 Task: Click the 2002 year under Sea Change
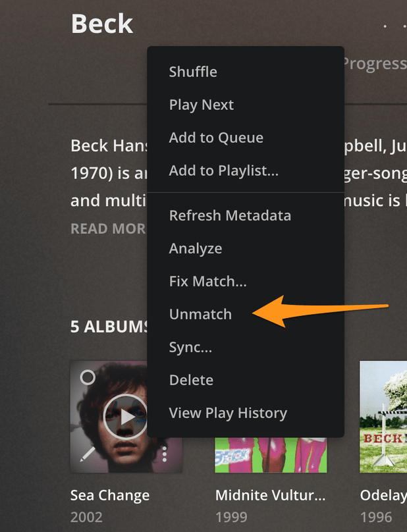coord(86,517)
